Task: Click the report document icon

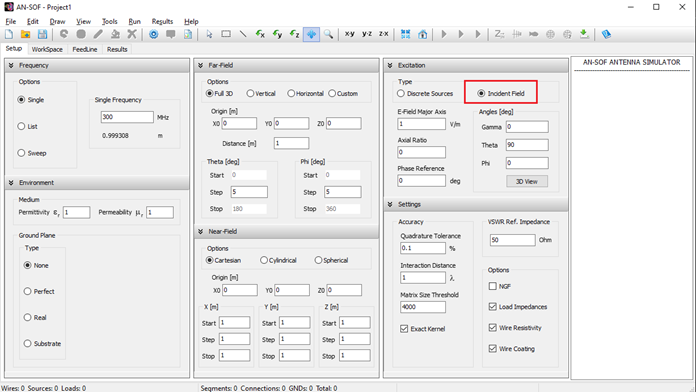Action: pos(188,34)
